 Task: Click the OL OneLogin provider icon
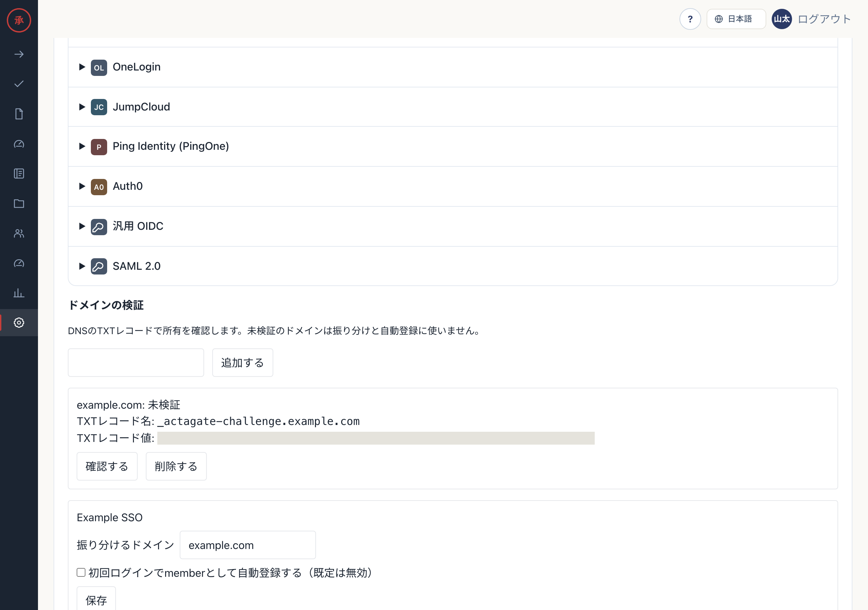click(x=99, y=68)
